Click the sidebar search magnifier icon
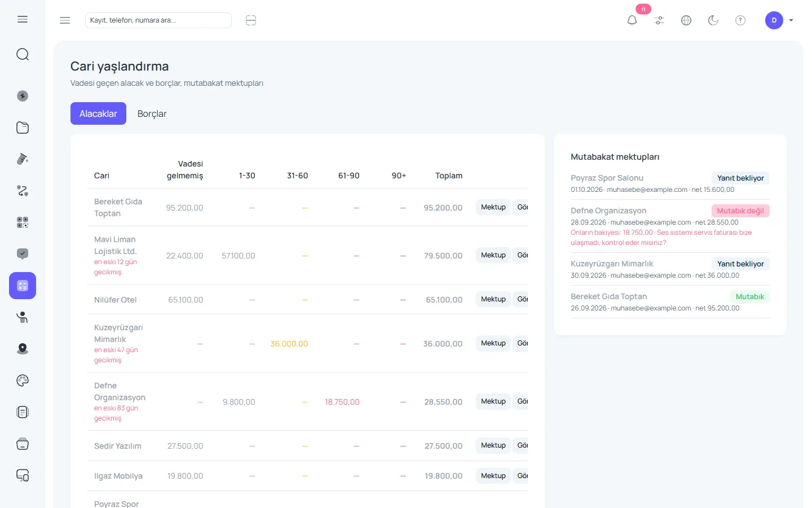The height and width of the screenshot is (508, 812). point(23,54)
